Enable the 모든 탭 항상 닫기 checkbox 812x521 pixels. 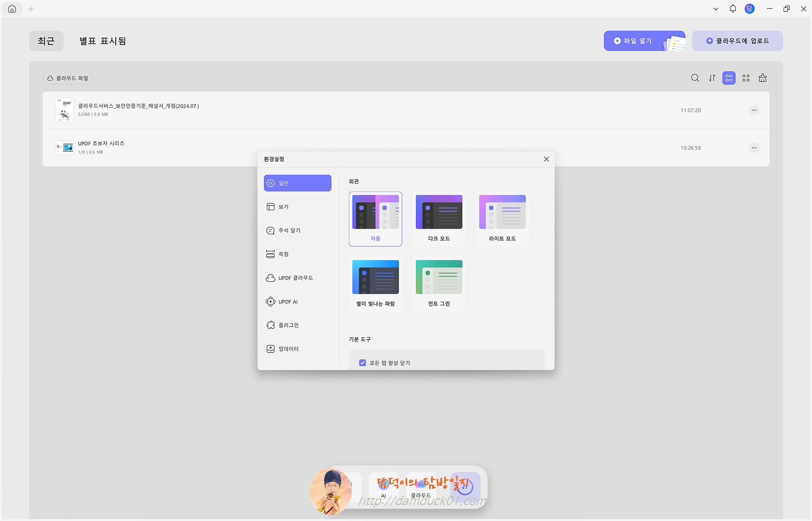[361, 362]
